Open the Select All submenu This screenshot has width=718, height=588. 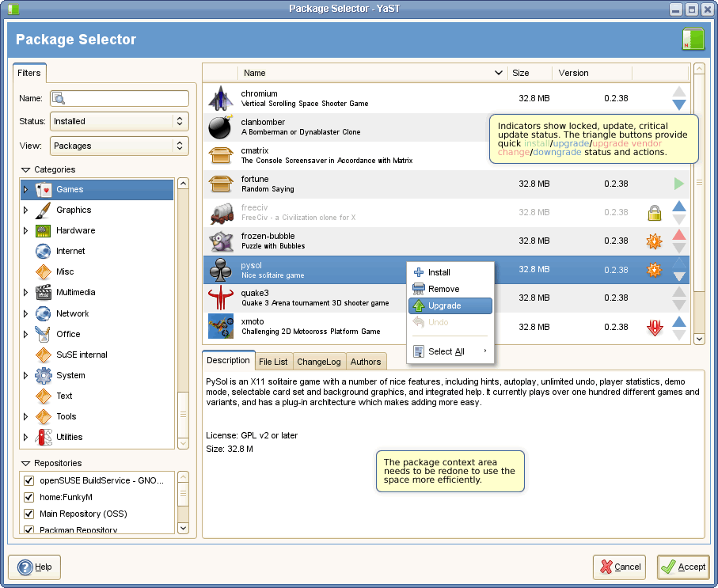pos(450,351)
